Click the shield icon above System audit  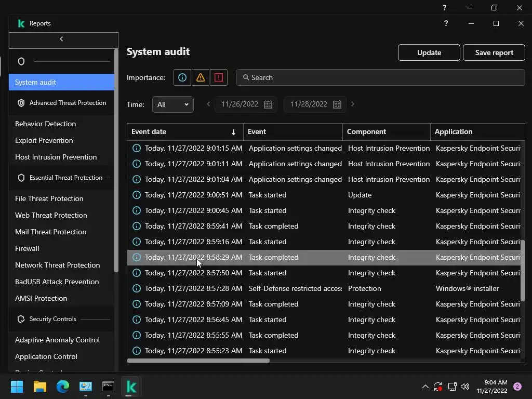[x=21, y=61]
